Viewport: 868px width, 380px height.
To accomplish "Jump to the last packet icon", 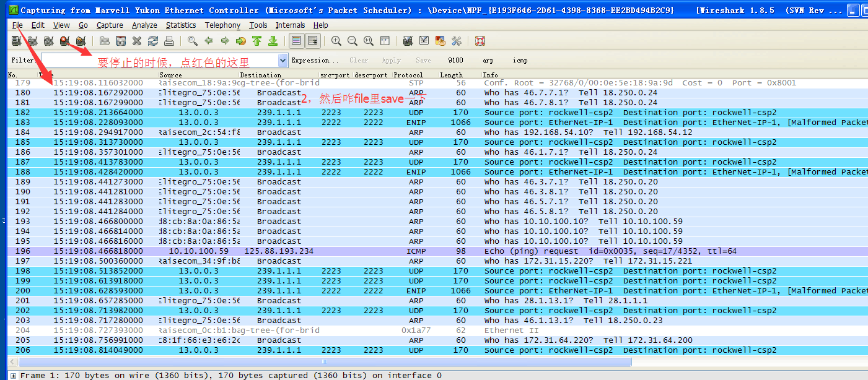I will (x=273, y=41).
